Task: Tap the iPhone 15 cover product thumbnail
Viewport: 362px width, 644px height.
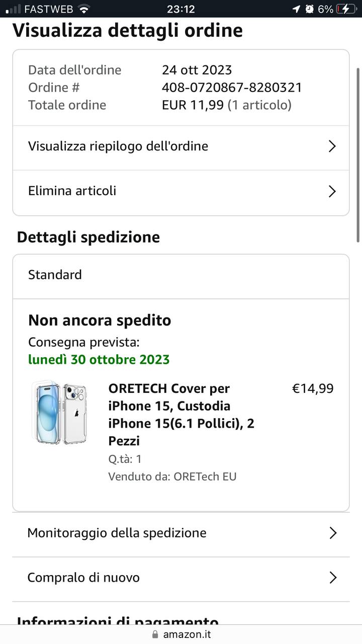Action: [60, 413]
